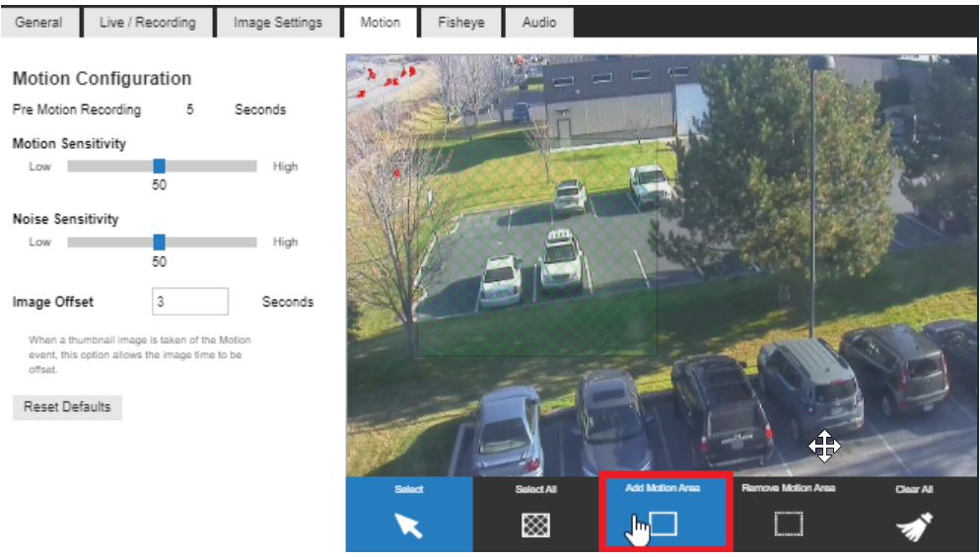Click Motion Sensitivity track near High end
The height and width of the screenshot is (557, 980).
tap(242, 167)
